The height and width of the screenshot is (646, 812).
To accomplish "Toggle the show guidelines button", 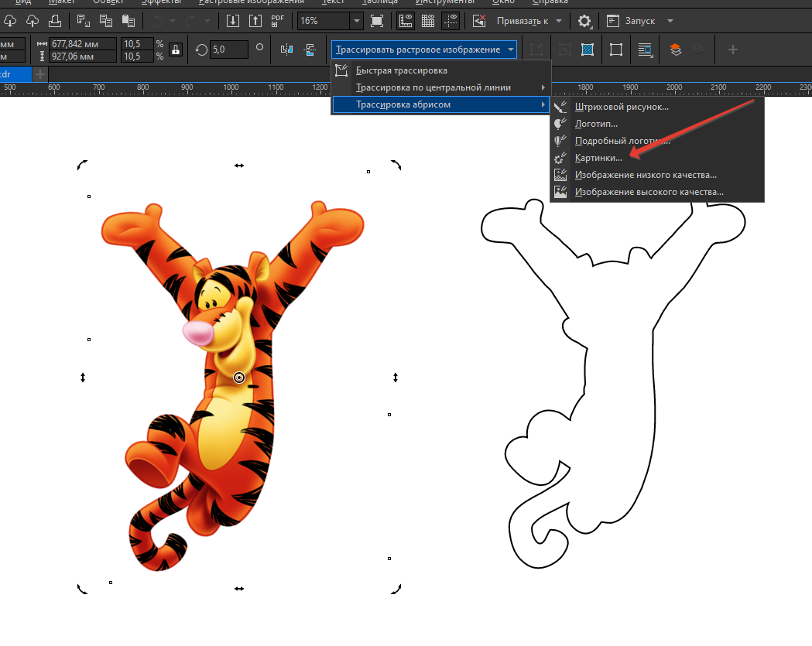I will [x=451, y=21].
